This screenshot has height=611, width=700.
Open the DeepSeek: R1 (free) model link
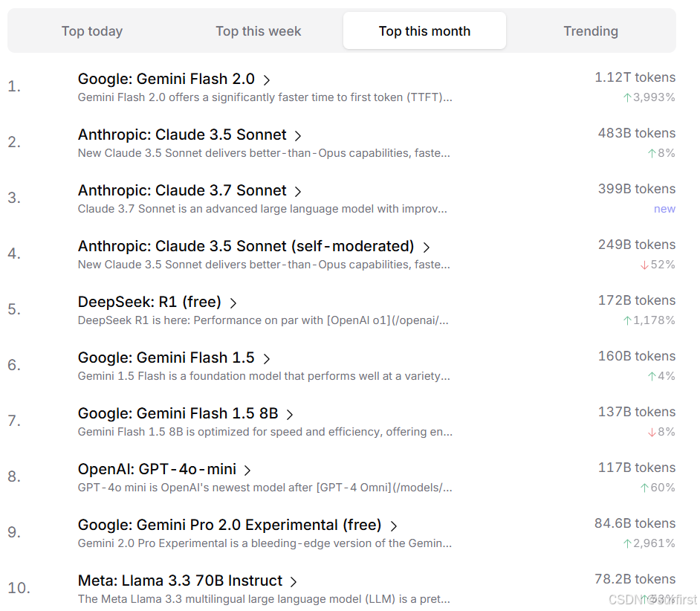click(x=149, y=302)
